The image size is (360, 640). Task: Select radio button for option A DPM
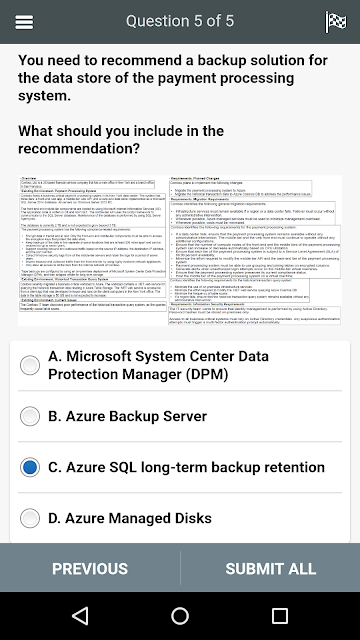click(x=30, y=365)
